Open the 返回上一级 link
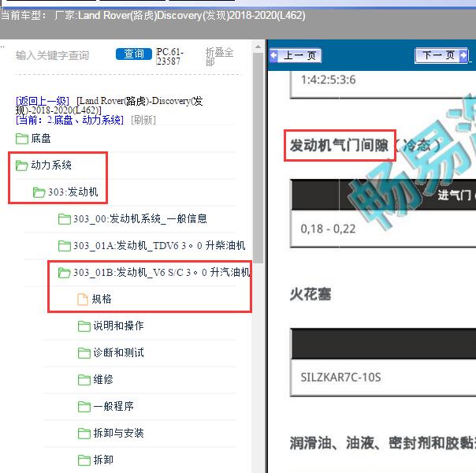Image resolution: width=476 pixels, height=473 pixels. (x=43, y=100)
